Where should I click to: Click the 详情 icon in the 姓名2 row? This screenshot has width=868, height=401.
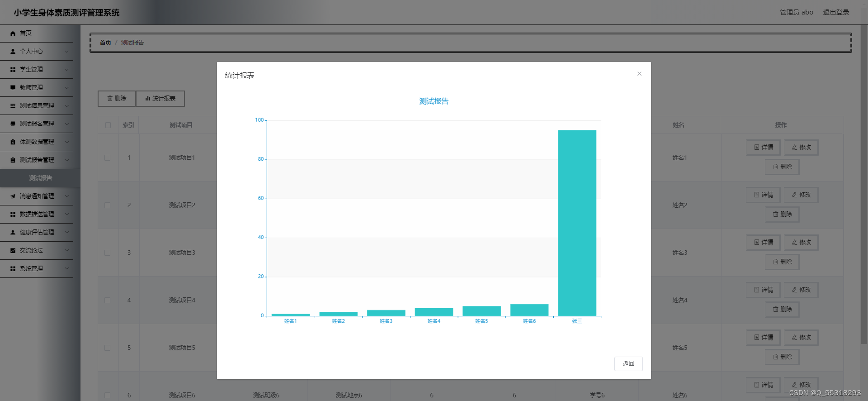pyautogui.click(x=757, y=195)
